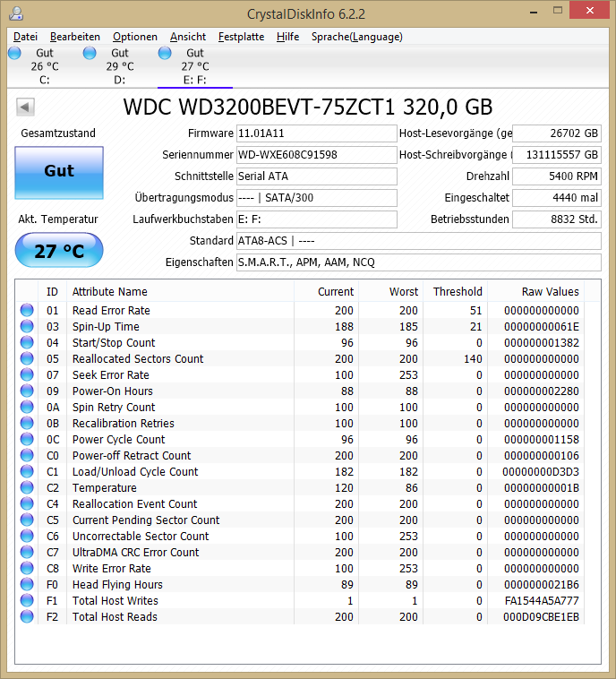The width and height of the screenshot is (616, 679).
Task: Click status orb for Temperature attribute
Action: click(x=27, y=487)
